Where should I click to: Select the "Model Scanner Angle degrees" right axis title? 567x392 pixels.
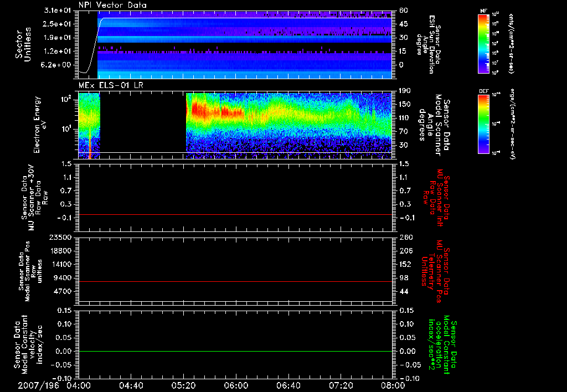(x=434, y=125)
